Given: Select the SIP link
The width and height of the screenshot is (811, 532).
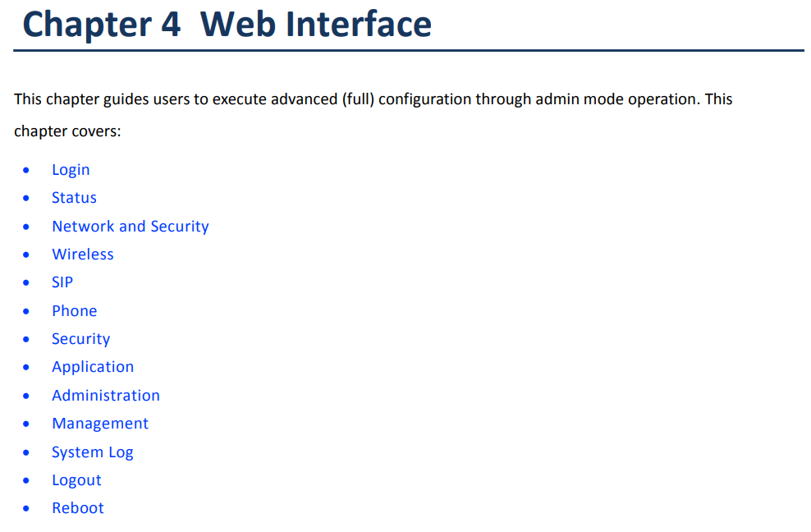Looking at the screenshot, I should click(62, 282).
